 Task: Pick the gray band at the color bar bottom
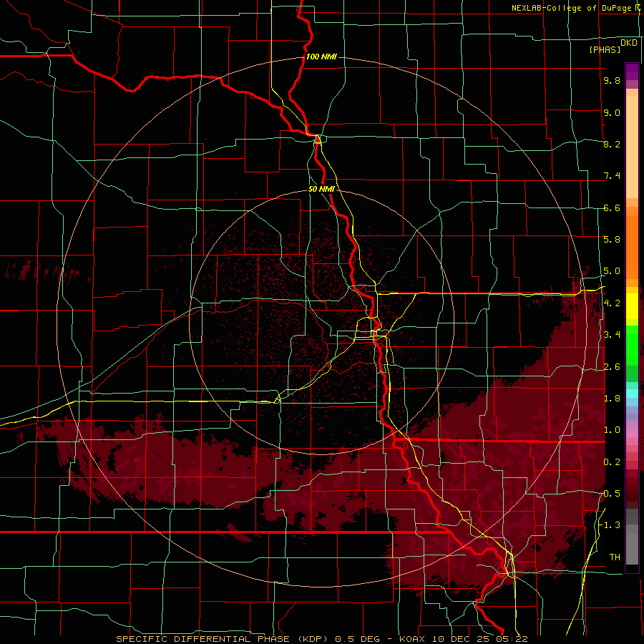(x=632, y=548)
